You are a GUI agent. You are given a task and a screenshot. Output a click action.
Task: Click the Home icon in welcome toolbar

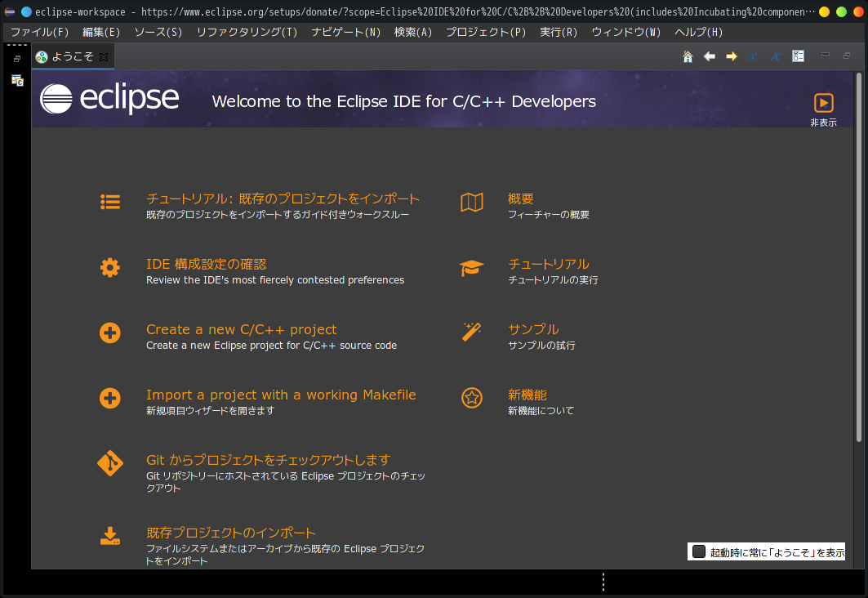[x=688, y=56]
